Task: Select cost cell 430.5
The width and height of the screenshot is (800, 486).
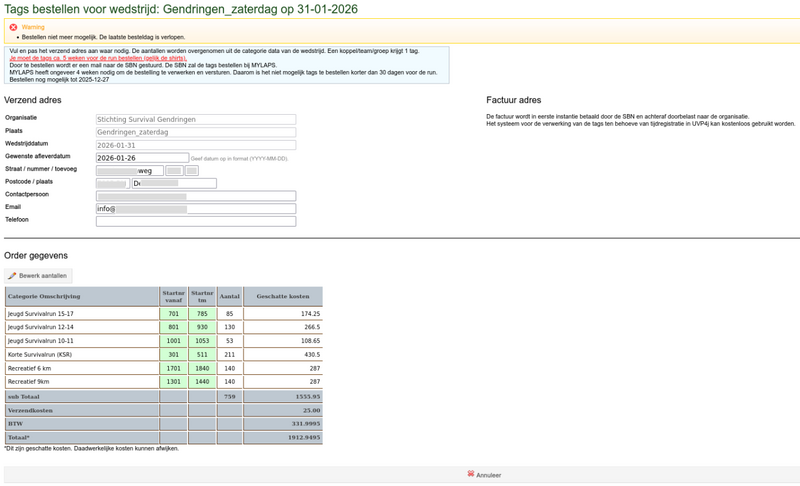Action: pyautogui.click(x=283, y=354)
